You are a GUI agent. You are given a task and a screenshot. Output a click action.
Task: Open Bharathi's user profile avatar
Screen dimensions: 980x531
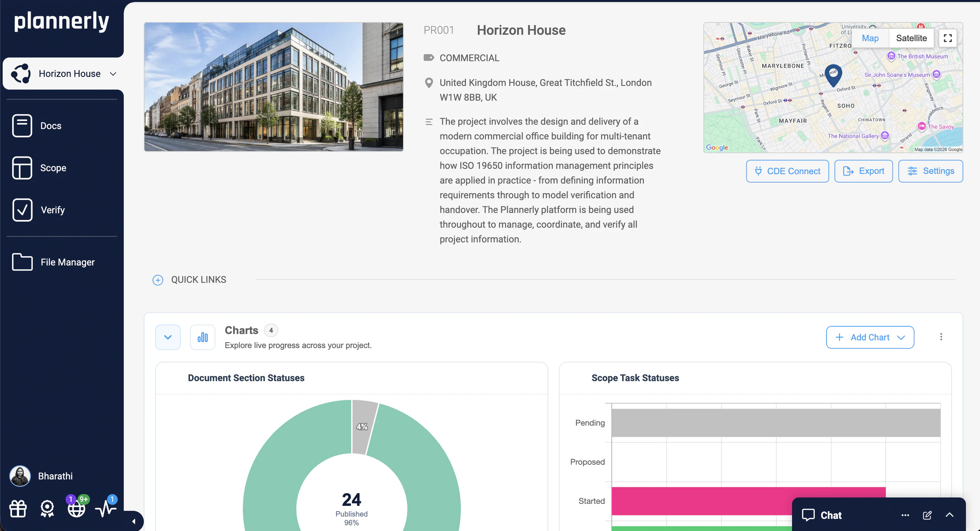[x=20, y=476]
